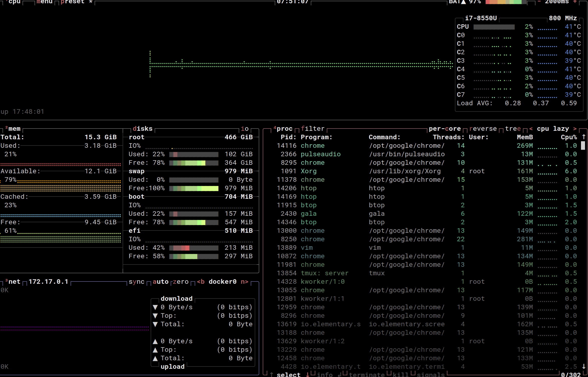This screenshot has width=588, height=377.
Task: Switch to previous network interface with <b
Action: point(201,282)
